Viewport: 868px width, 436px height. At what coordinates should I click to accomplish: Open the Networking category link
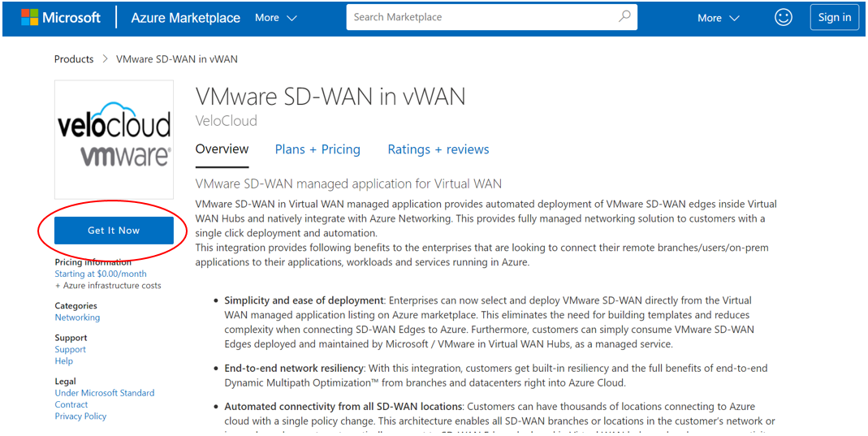pos(77,317)
